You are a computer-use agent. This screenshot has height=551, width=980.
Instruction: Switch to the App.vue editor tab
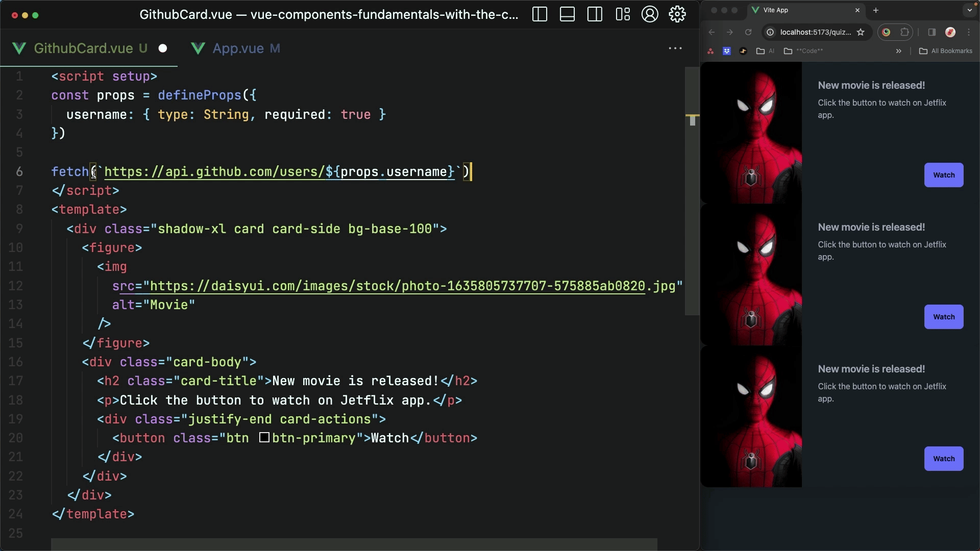tap(235, 48)
